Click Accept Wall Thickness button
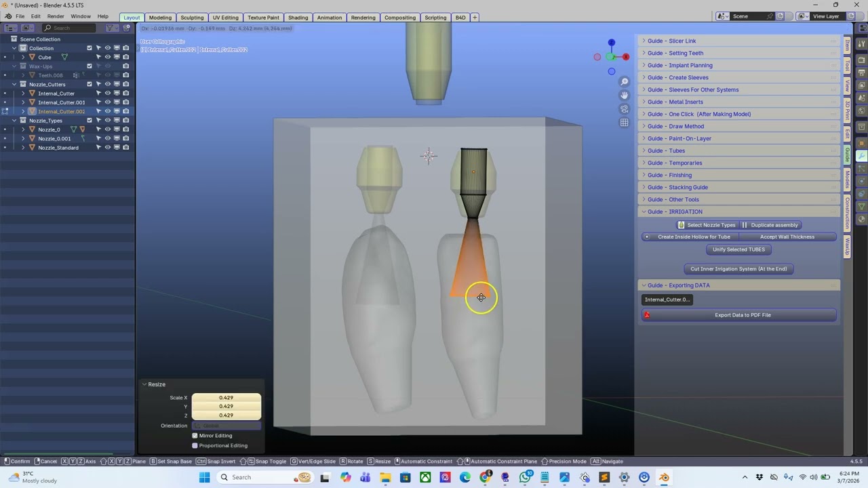 (x=787, y=237)
